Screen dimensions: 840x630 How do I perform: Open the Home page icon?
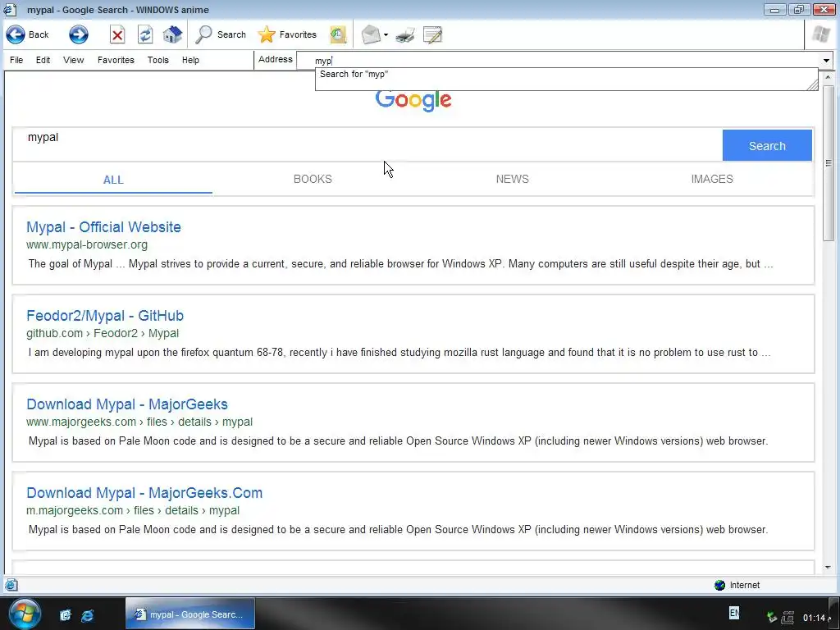point(172,34)
